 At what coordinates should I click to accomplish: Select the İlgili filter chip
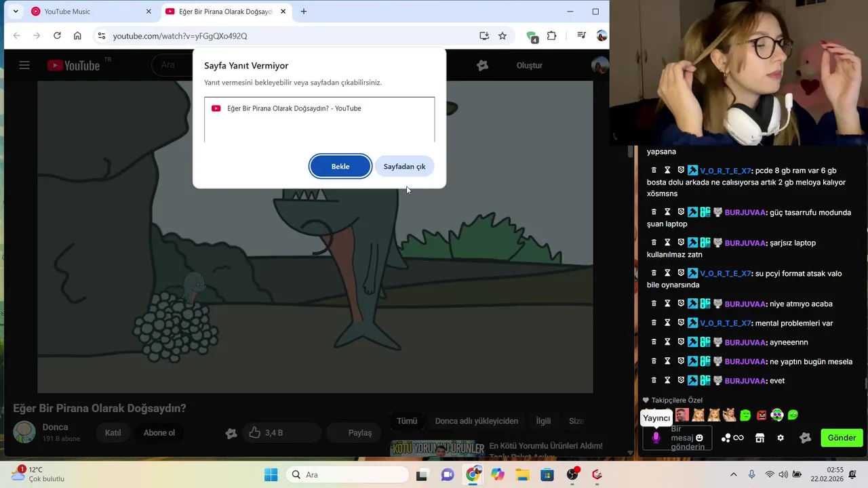pos(543,421)
